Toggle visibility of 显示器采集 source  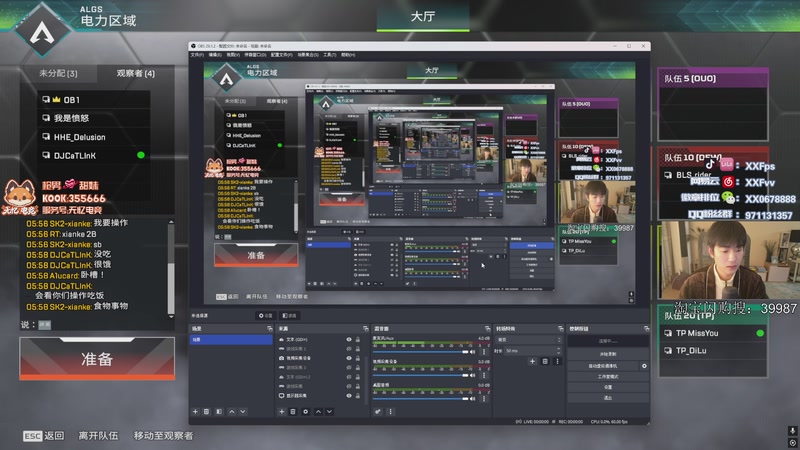pos(349,395)
